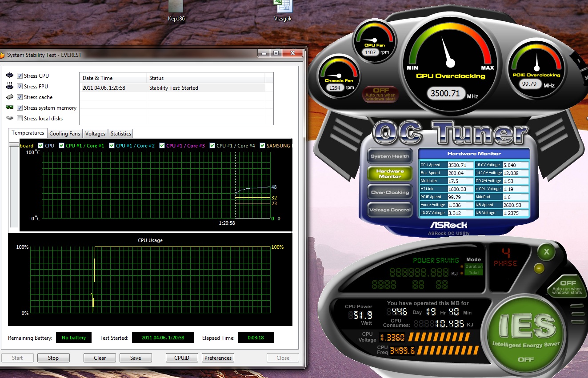Toggle OC Tuner auto run when windows start
588x378 pixels.
[380, 93]
